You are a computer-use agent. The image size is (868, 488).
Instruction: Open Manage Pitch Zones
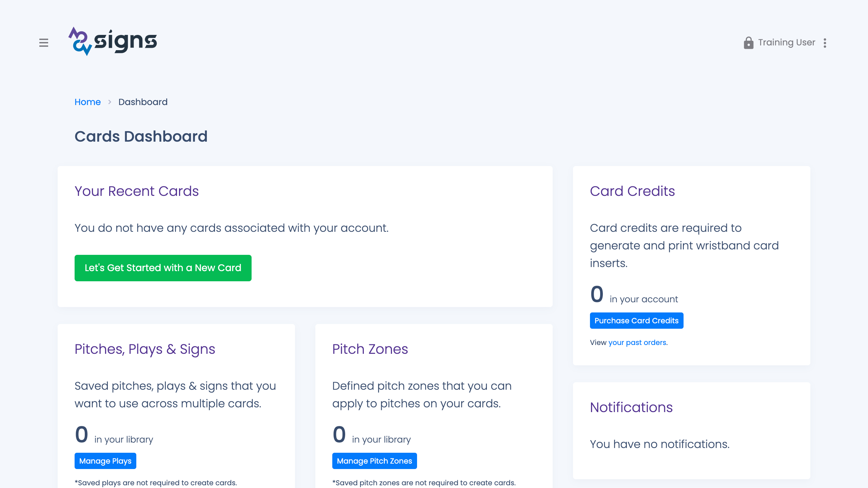pos(374,461)
